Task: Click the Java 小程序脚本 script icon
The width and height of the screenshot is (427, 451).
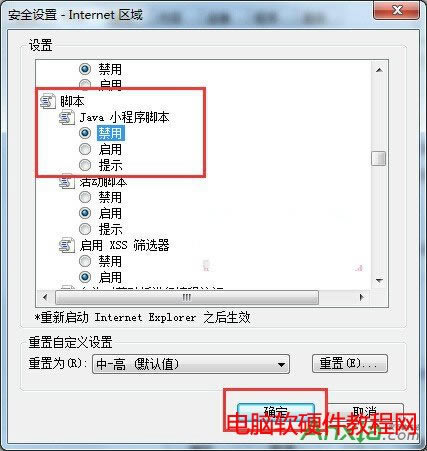Action: pyautogui.click(x=67, y=118)
